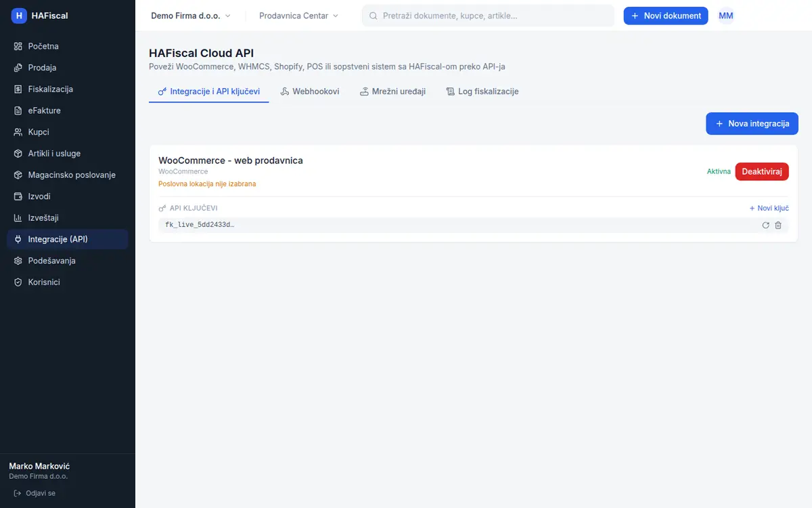812x508 pixels.
Task: Regenerate the fk_live API key
Action: coord(765,225)
